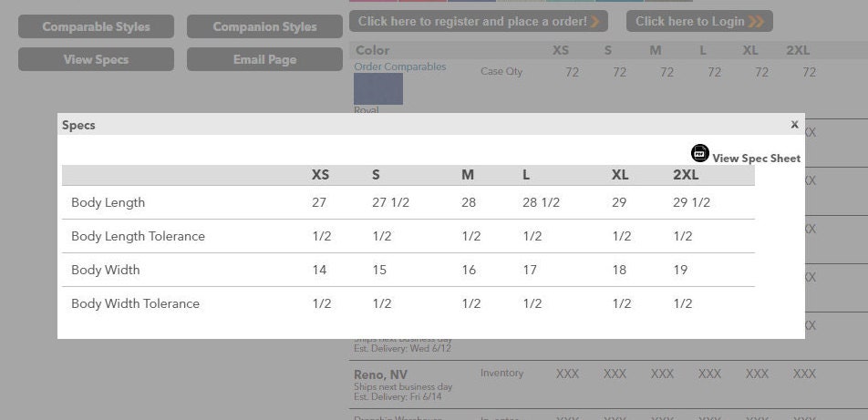This screenshot has width=868, height=420.
Task: Open Companion Styles
Action: tap(264, 26)
